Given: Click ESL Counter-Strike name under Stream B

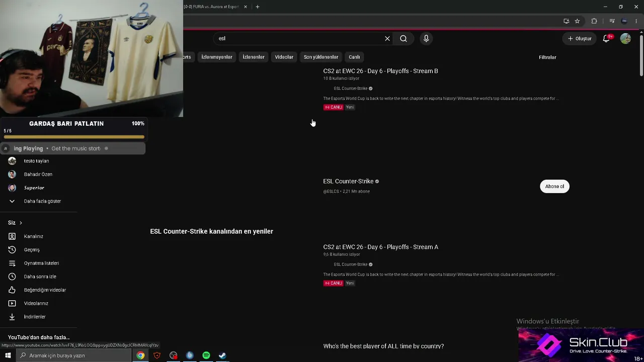Looking at the screenshot, I should point(351,88).
